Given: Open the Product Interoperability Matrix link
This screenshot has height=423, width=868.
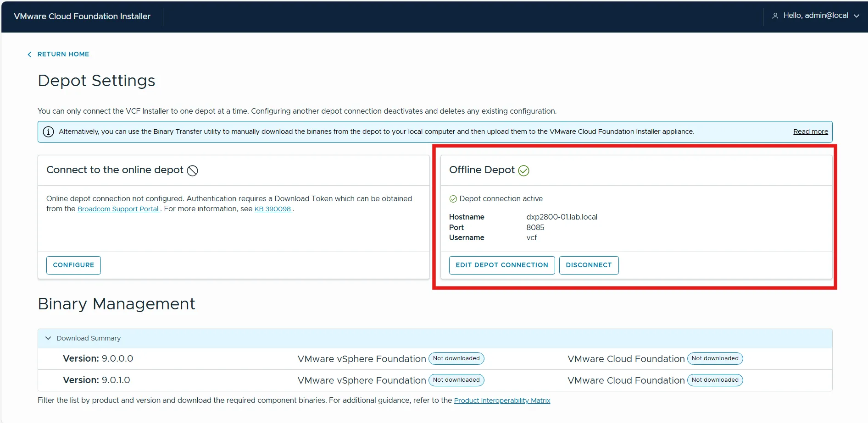Looking at the screenshot, I should (x=502, y=401).
